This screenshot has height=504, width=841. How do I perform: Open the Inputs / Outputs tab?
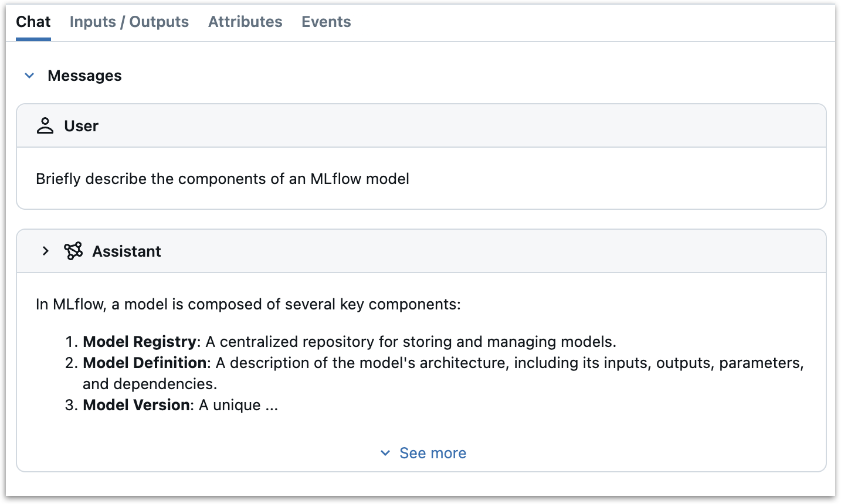click(129, 22)
